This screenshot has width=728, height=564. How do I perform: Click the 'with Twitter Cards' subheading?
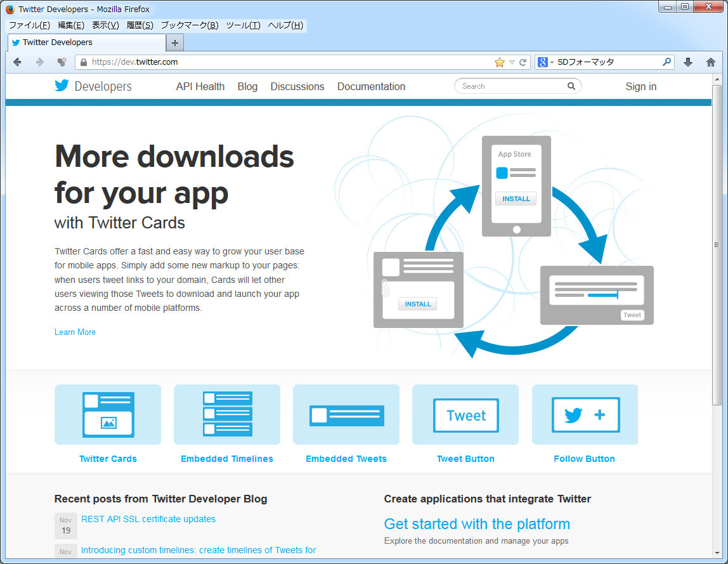click(x=120, y=223)
